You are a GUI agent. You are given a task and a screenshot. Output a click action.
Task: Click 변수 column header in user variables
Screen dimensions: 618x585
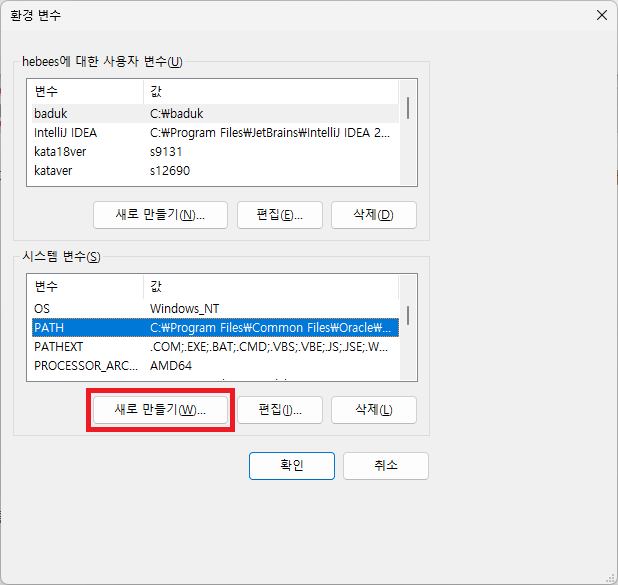tap(87, 91)
